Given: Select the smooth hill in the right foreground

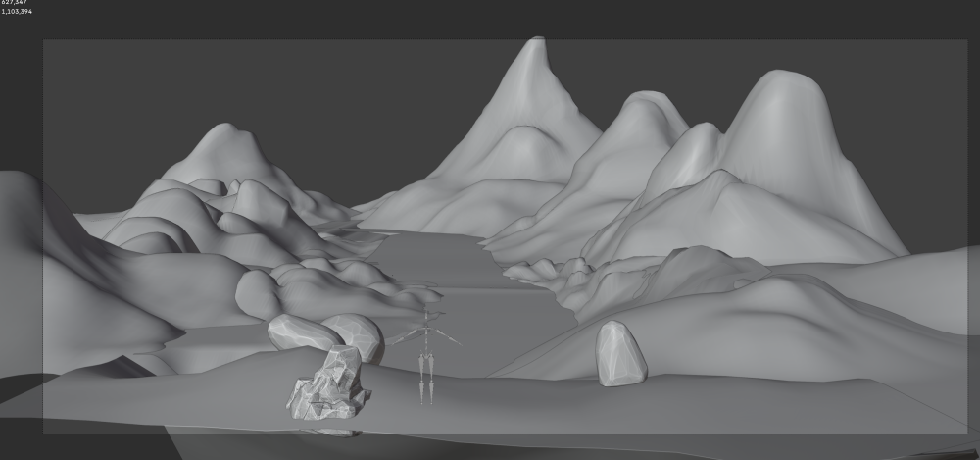Looking at the screenshot, I should tap(784, 324).
